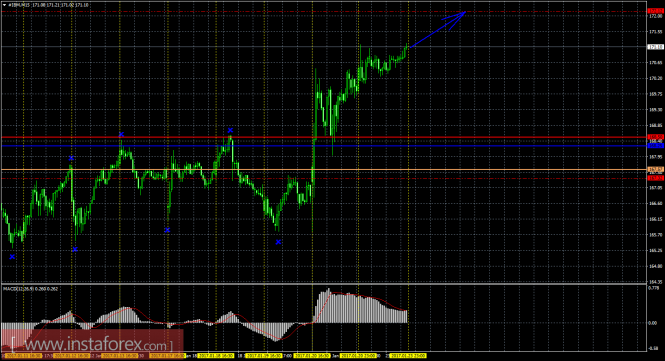
Task: Click the blue X marker above the 168.50 red line peak
Action: click(x=230, y=130)
